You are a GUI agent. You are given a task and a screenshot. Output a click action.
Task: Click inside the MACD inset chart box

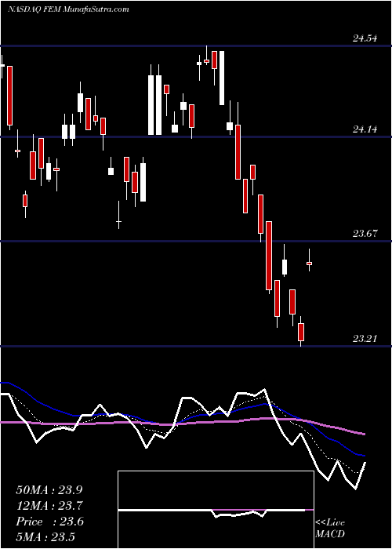tap(216, 510)
